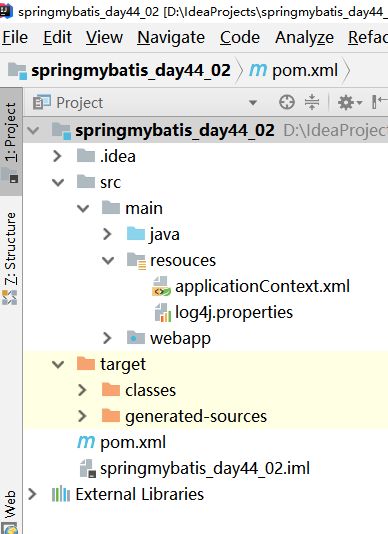The height and width of the screenshot is (534, 388).
Task: Open the Web tool window tab
Action: pyautogui.click(x=10, y=511)
